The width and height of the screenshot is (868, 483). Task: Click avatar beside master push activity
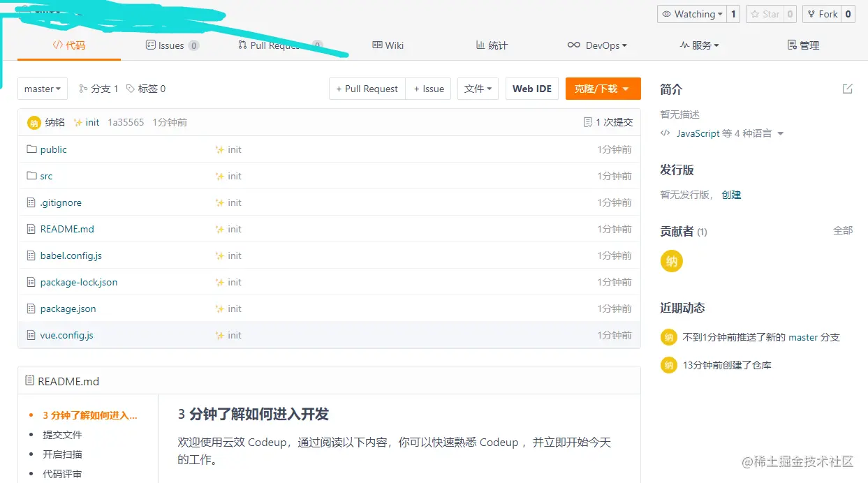coord(669,337)
